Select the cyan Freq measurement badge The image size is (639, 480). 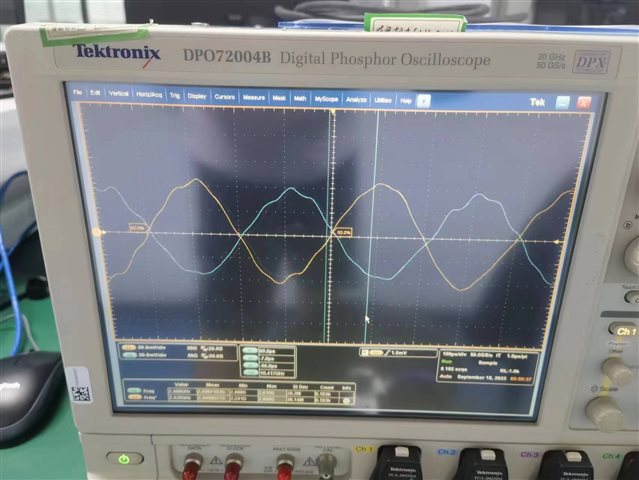pyautogui.click(x=134, y=391)
